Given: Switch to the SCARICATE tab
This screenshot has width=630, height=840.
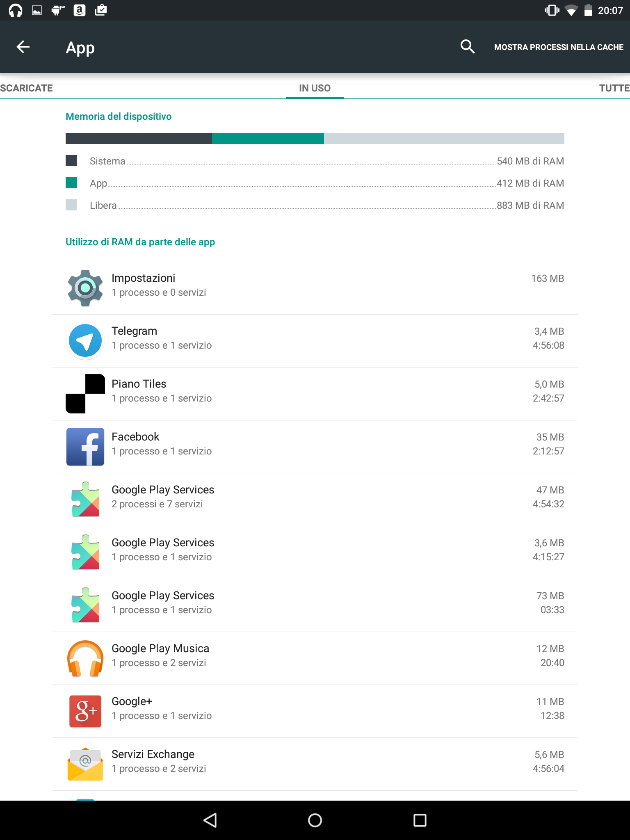Looking at the screenshot, I should (26, 88).
